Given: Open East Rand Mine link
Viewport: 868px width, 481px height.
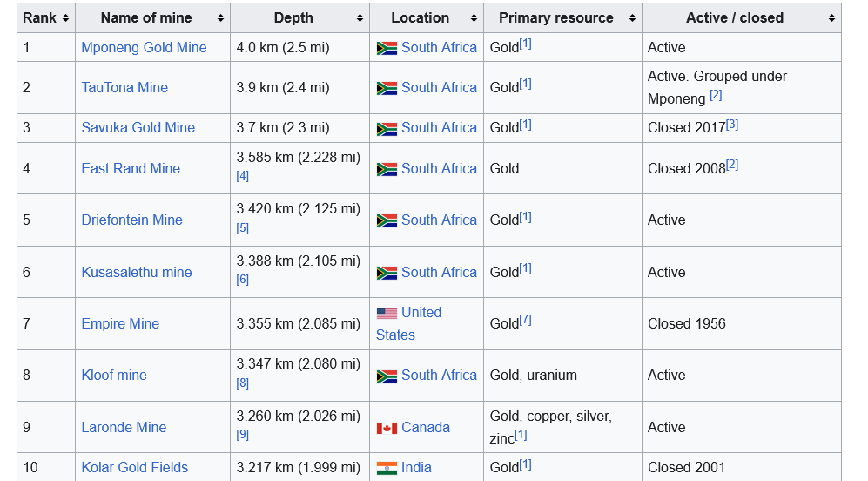Looking at the screenshot, I should coord(131,168).
